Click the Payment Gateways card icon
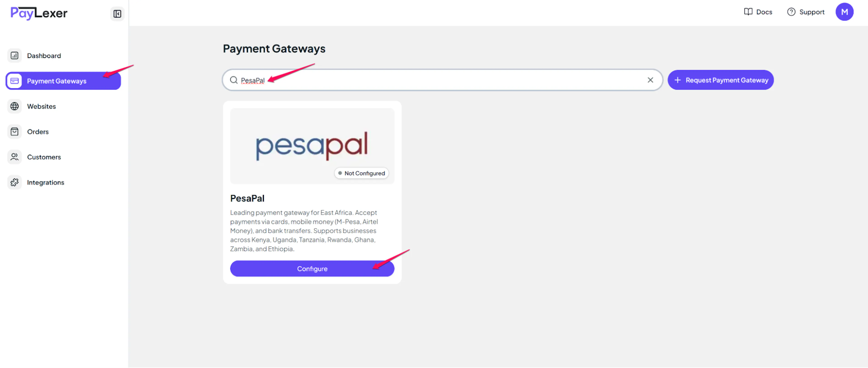Screen dimensions: 868x368 tap(14, 81)
